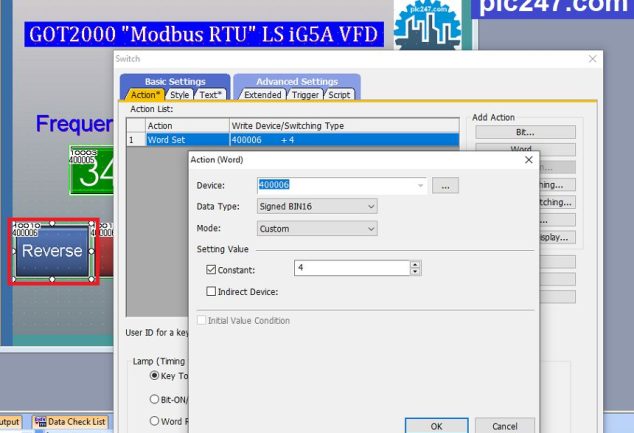Click the Write Device/Switching Type column header
Screen dimensions: 634x433
[x=344, y=126]
